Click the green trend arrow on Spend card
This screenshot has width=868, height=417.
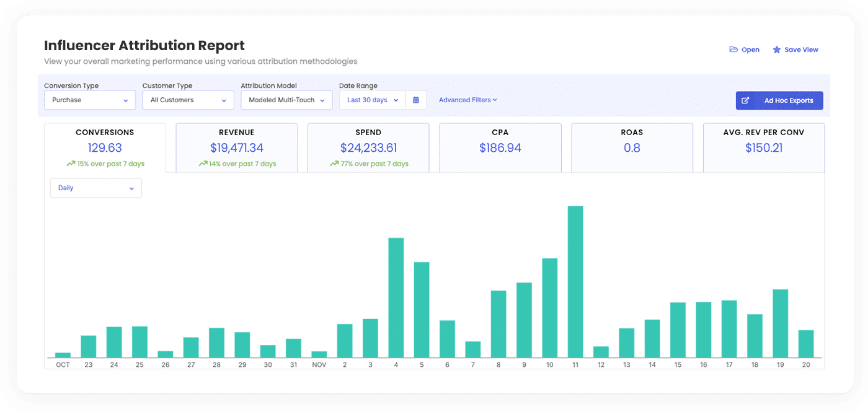pos(334,164)
